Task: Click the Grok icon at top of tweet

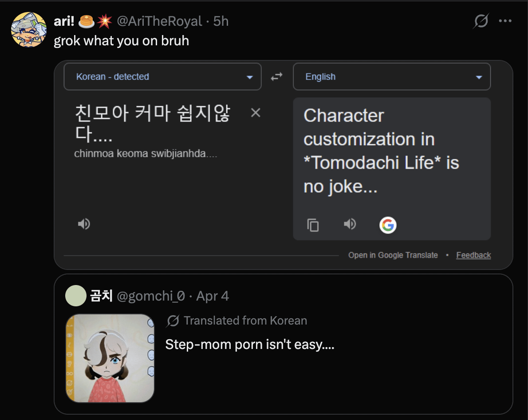Action: (x=481, y=21)
